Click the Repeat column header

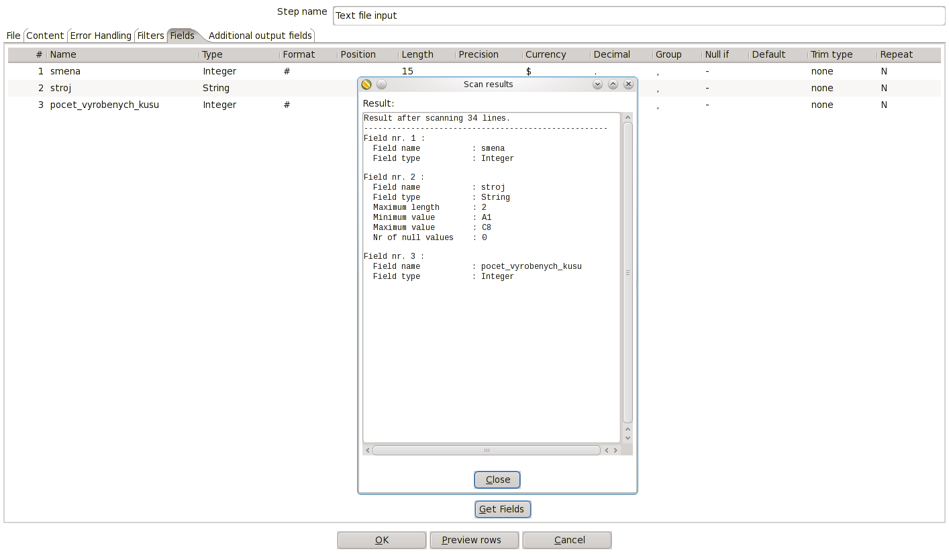pos(909,54)
